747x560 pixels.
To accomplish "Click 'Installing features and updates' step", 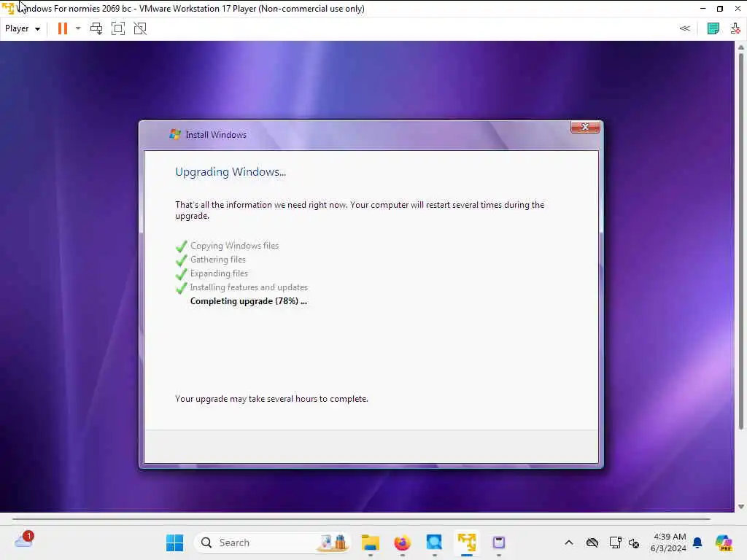I will (249, 287).
